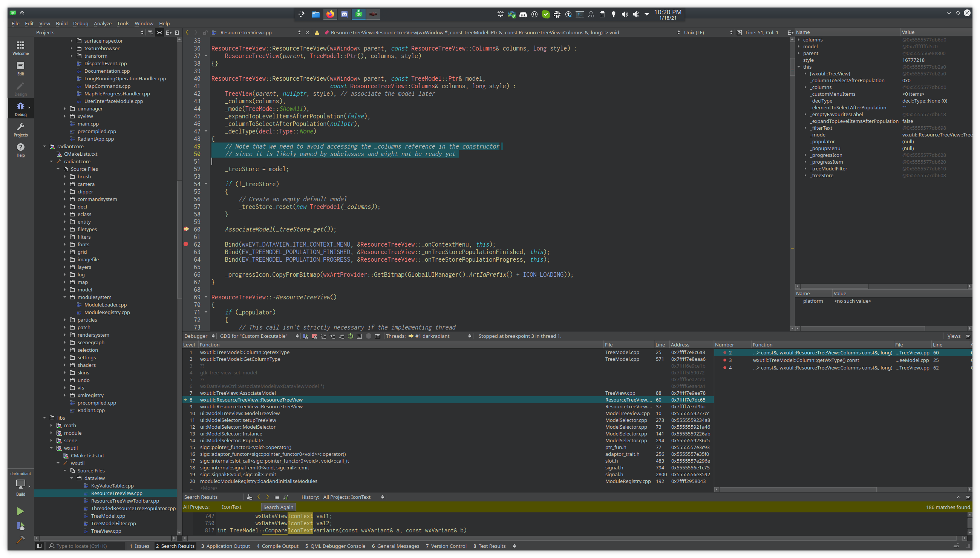
Task: Expand the _treeStore variable
Action: coord(805,176)
